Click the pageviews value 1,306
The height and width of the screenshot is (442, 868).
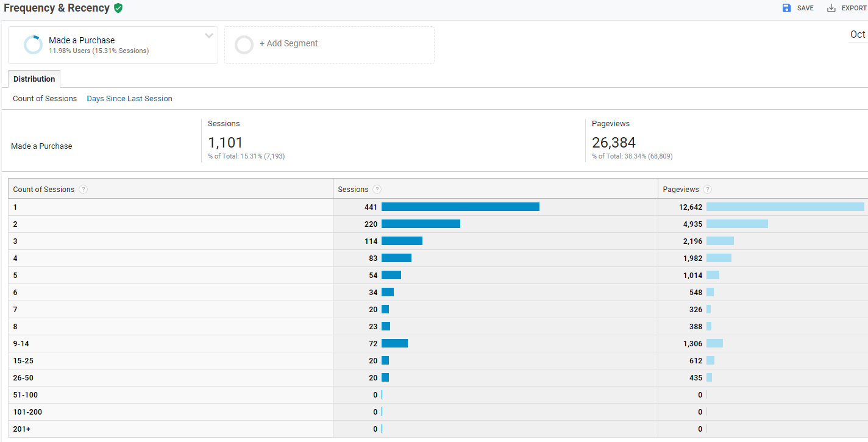tap(693, 344)
